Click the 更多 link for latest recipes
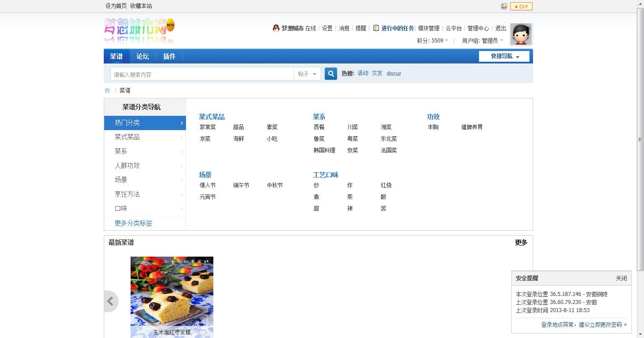 [521, 242]
